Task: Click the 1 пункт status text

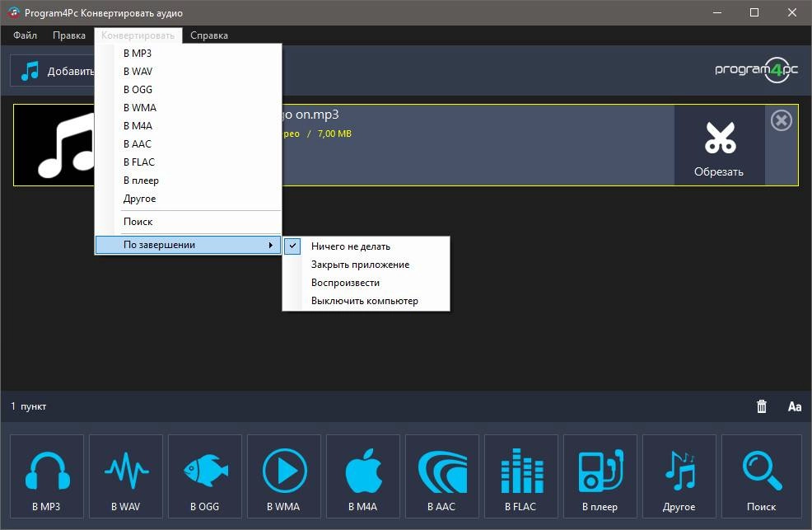Action: [29, 406]
